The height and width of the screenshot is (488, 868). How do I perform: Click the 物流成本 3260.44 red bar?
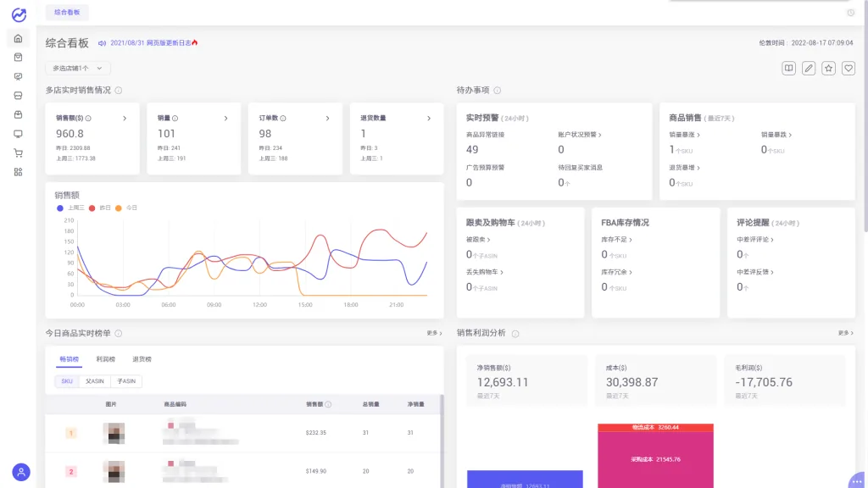pyautogui.click(x=655, y=428)
